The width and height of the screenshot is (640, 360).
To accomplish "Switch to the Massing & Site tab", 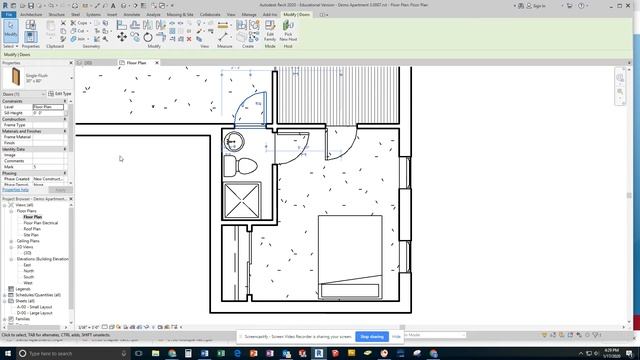I will point(180,15).
